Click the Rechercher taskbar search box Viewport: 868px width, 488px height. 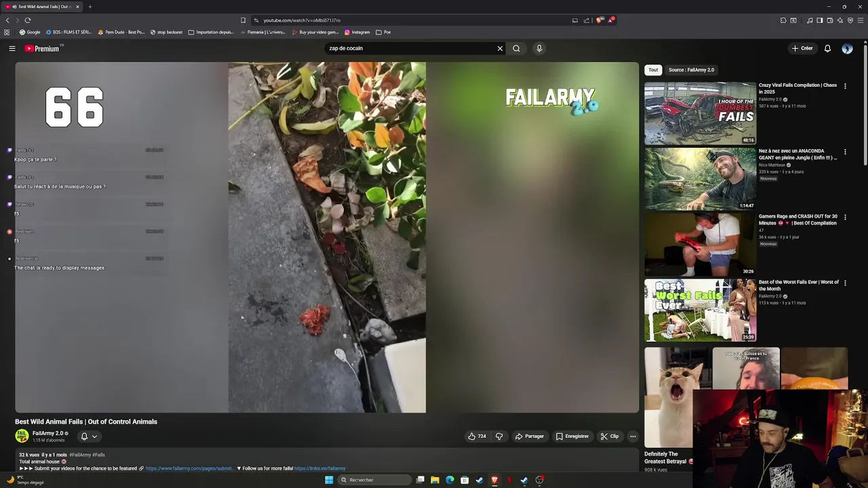coord(374,480)
